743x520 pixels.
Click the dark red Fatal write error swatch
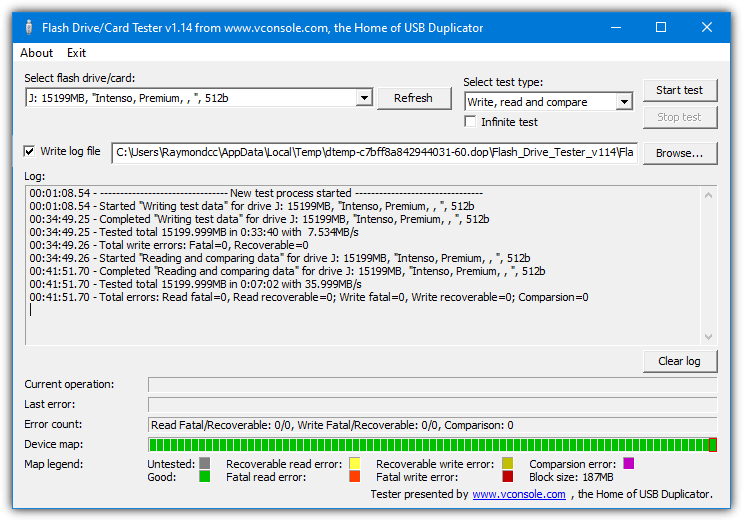coord(507,476)
